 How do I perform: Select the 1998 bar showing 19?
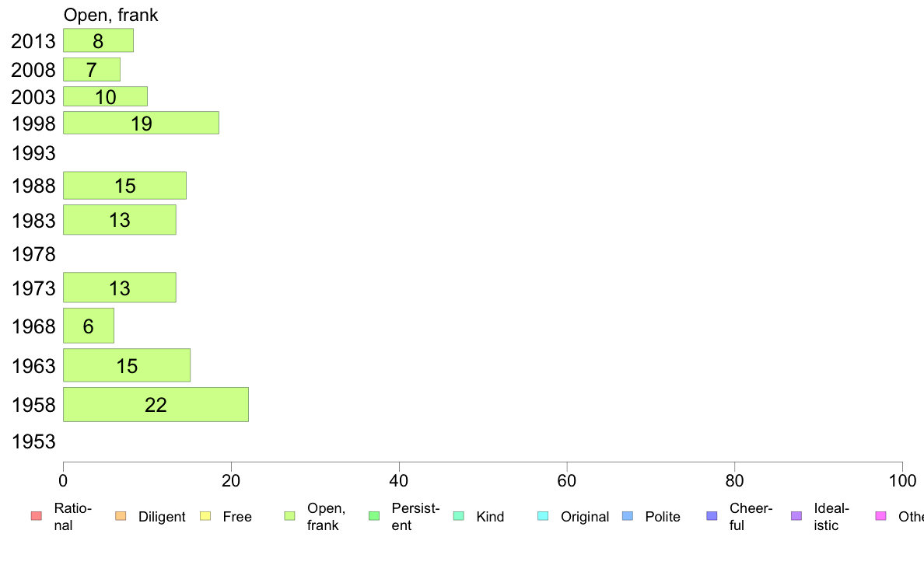[x=142, y=123]
